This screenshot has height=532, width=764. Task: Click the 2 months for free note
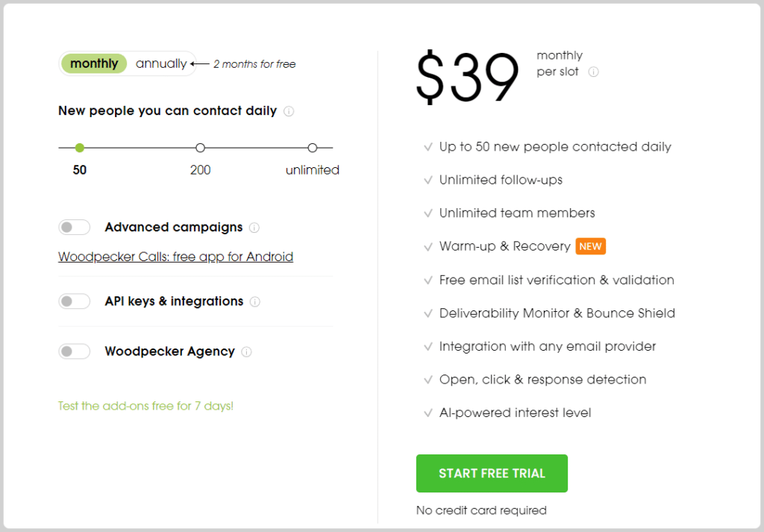point(254,64)
